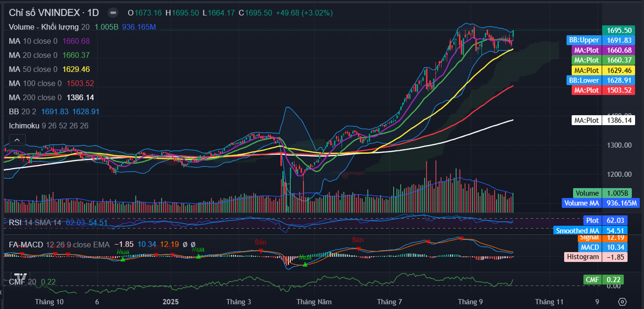Select the MA 200 close indicator legend
The height and width of the screenshot is (309, 644).
coord(35,97)
